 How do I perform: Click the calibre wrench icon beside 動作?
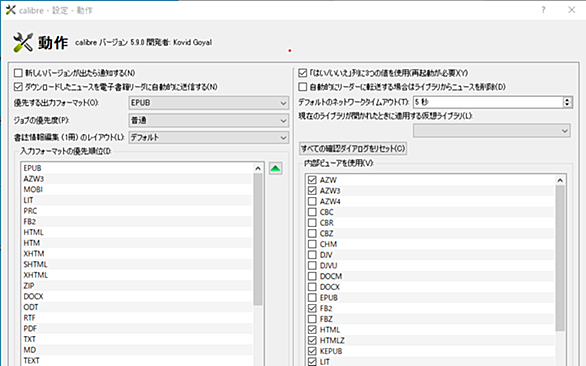(23, 42)
